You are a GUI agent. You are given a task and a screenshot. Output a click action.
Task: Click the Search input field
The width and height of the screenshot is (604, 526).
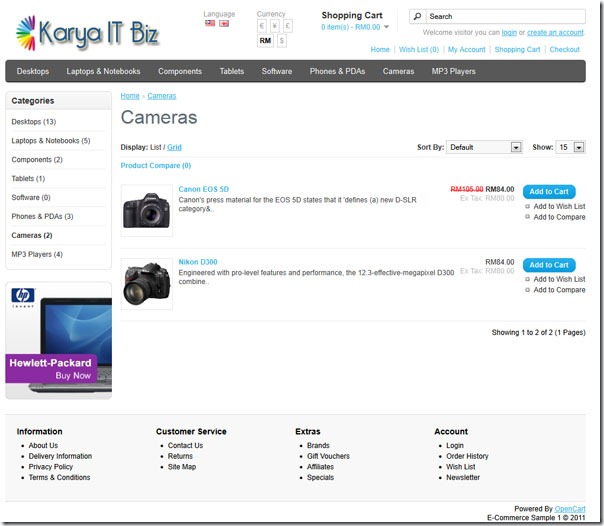pos(505,17)
